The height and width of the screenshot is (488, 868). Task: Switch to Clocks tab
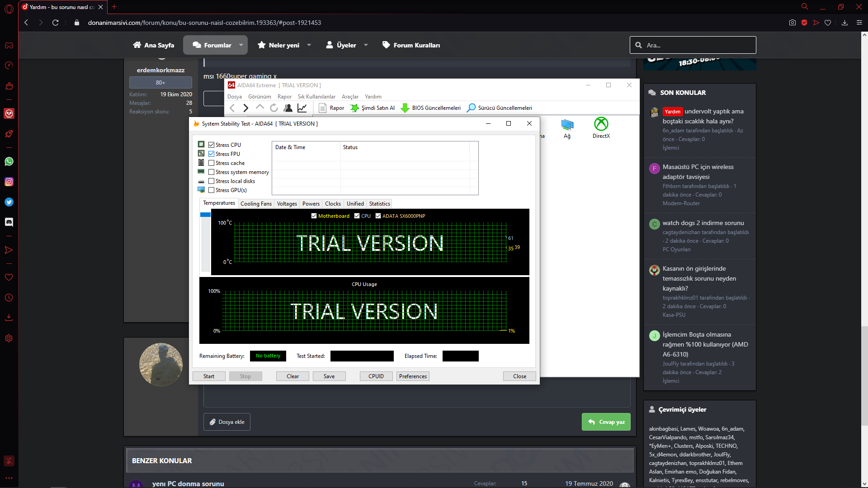(x=333, y=204)
